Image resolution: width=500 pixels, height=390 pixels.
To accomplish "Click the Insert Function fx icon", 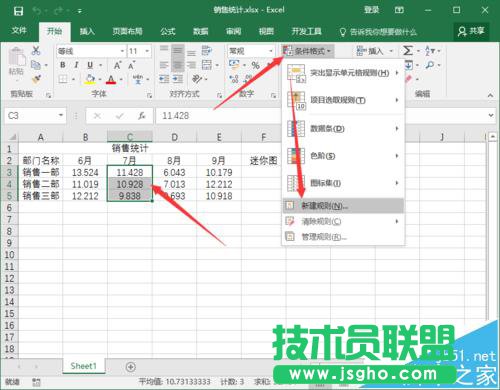I will (x=142, y=116).
